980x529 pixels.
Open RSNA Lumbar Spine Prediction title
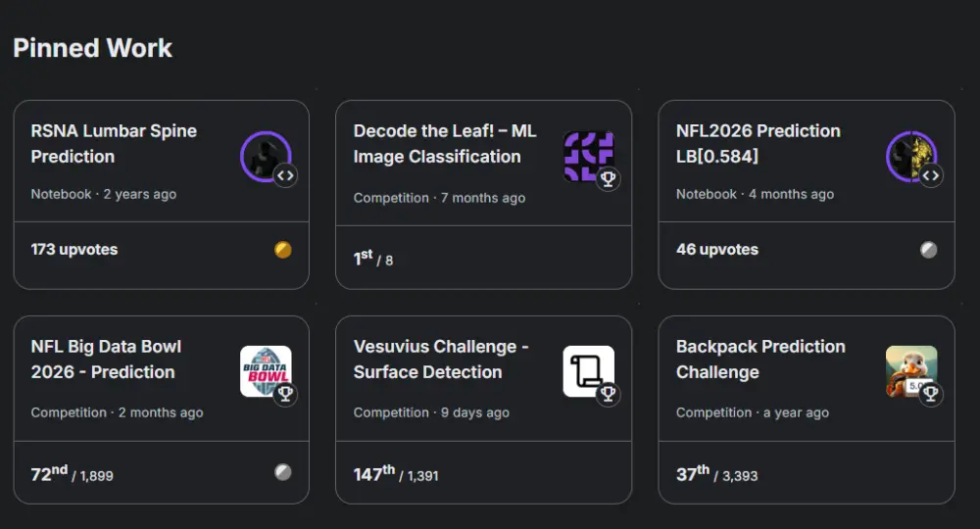pyautogui.click(x=114, y=143)
